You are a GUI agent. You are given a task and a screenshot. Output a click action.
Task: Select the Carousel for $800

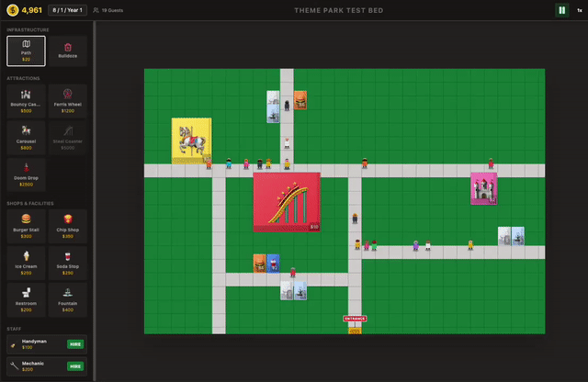pyautogui.click(x=26, y=136)
